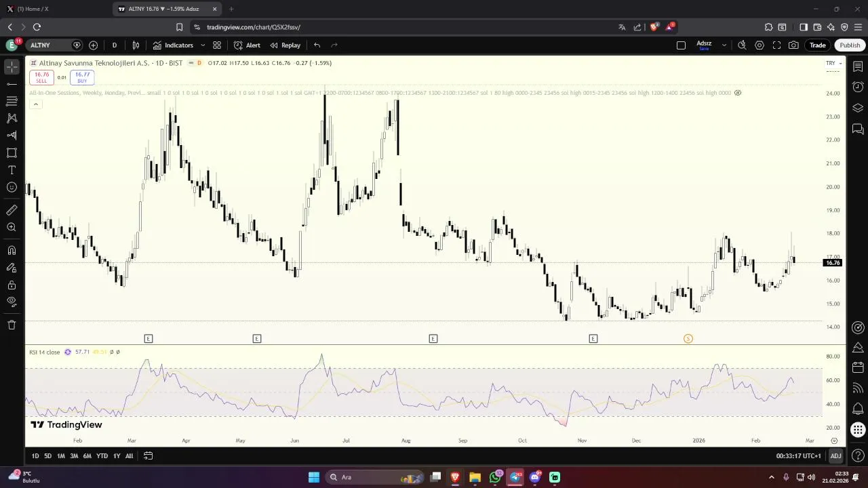Open the Trade panel
Image resolution: width=868 pixels, height=488 pixels.
pos(818,45)
